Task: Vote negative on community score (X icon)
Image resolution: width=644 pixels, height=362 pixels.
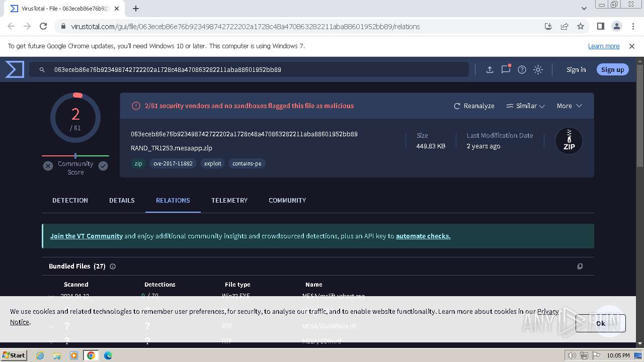Action: (x=48, y=166)
